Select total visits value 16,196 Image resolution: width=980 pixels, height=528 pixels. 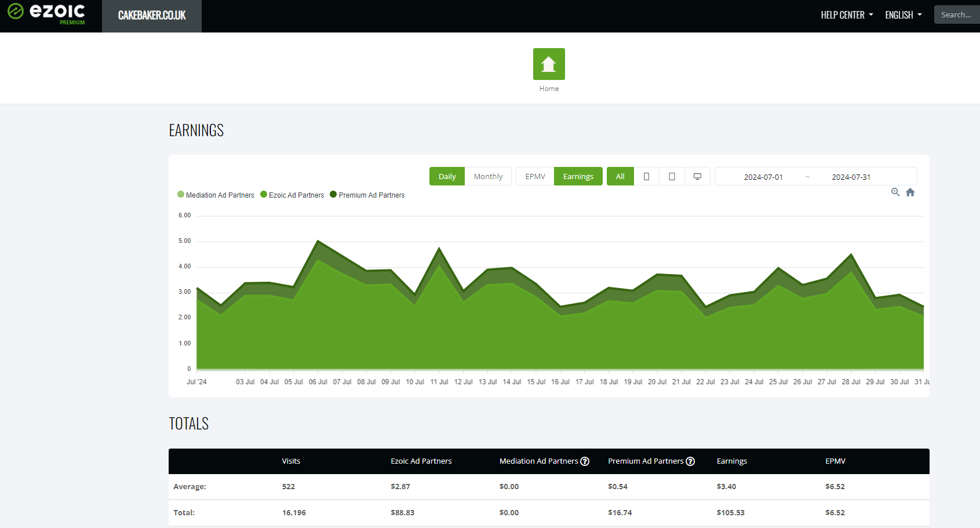tap(294, 513)
